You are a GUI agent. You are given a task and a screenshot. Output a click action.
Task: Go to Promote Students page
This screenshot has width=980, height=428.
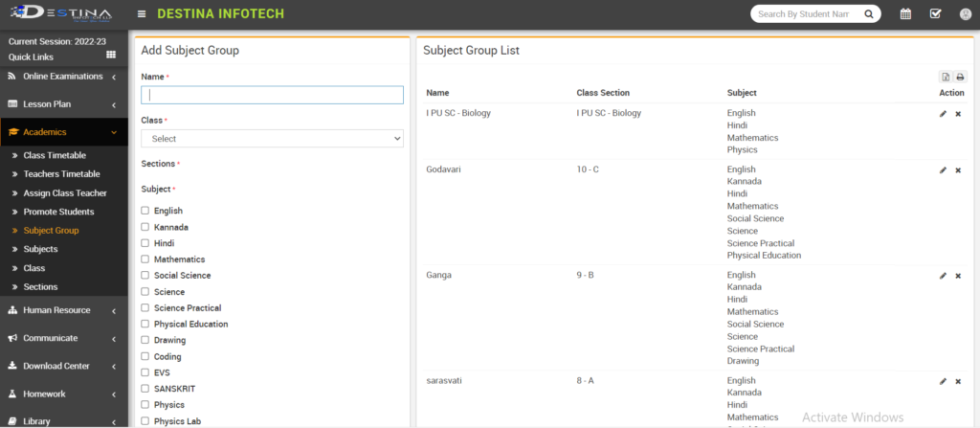pyautogui.click(x=58, y=212)
